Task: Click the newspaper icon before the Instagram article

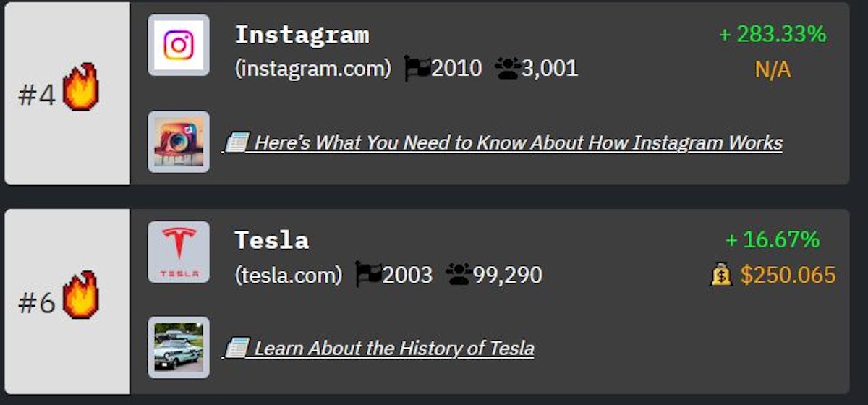Action: [x=237, y=142]
